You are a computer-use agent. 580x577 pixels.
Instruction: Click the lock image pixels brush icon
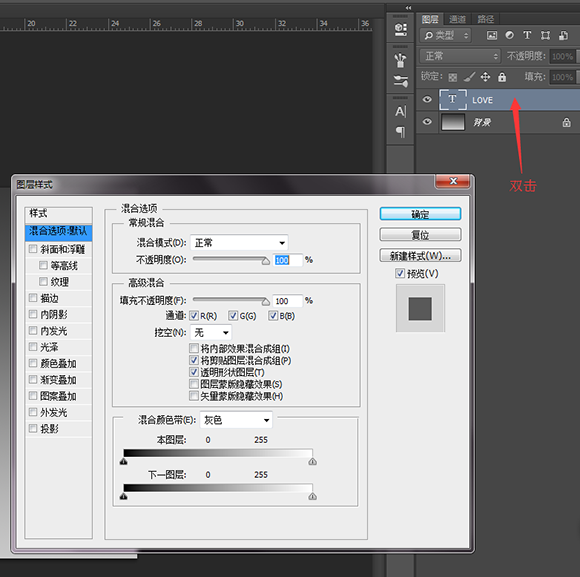[469, 77]
